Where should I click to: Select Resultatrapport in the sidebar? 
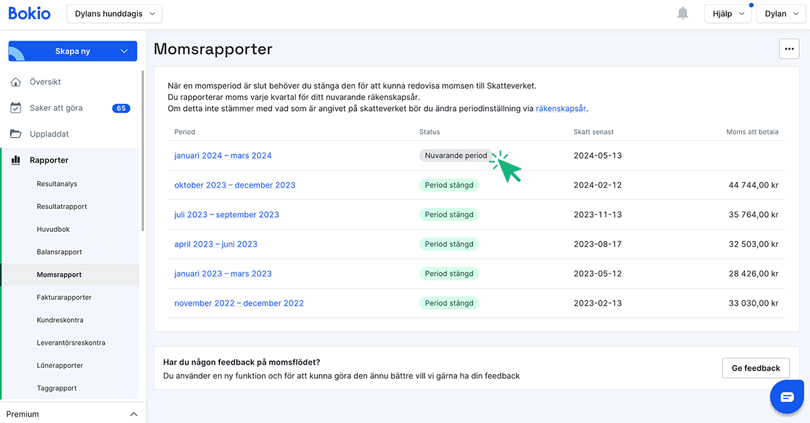[62, 207]
